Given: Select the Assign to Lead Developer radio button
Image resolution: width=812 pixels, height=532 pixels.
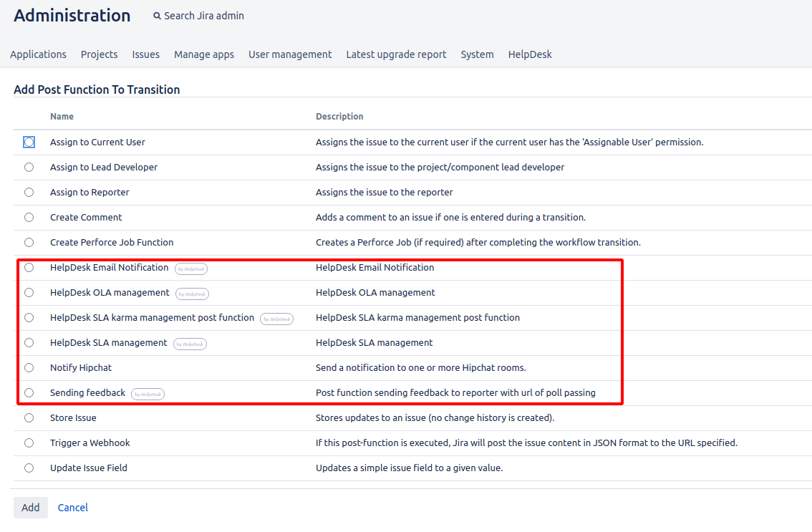Looking at the screenshot, I should pos(29,168).
